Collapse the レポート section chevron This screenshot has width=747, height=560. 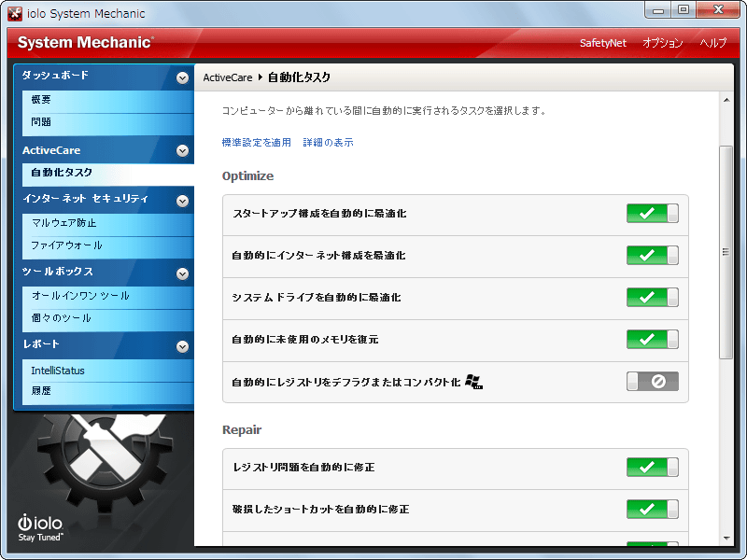pos(182,346)
